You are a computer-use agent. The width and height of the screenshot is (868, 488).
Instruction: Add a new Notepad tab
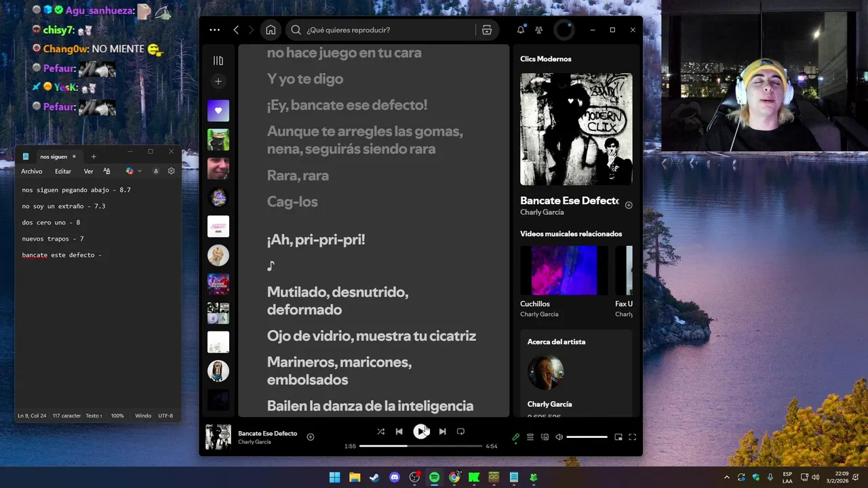pyautogui.click(x=94, y=157)
